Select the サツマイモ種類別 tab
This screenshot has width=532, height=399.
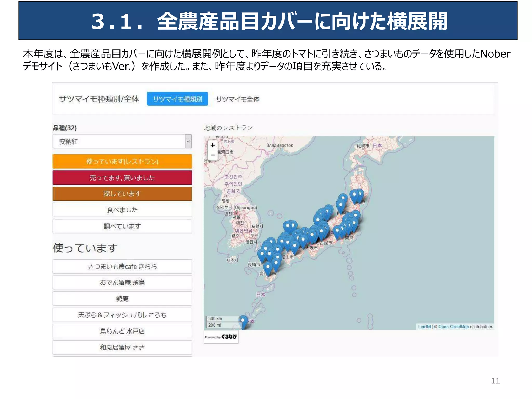coord(177,99)
